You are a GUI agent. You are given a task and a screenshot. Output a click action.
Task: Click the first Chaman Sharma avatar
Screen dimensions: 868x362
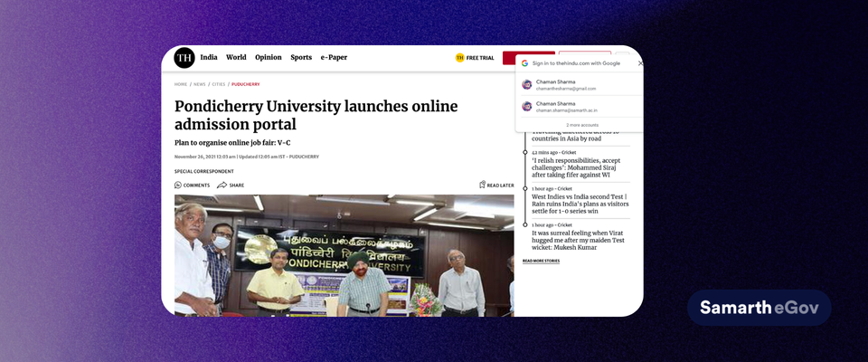pos(527,84)
